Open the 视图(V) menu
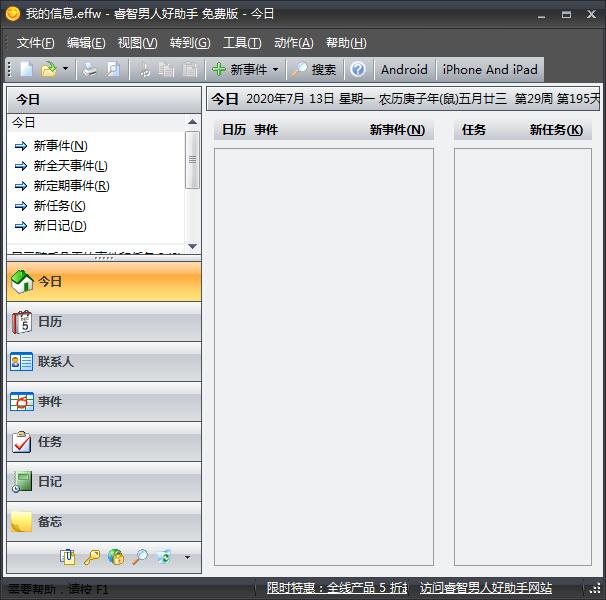 138,43
